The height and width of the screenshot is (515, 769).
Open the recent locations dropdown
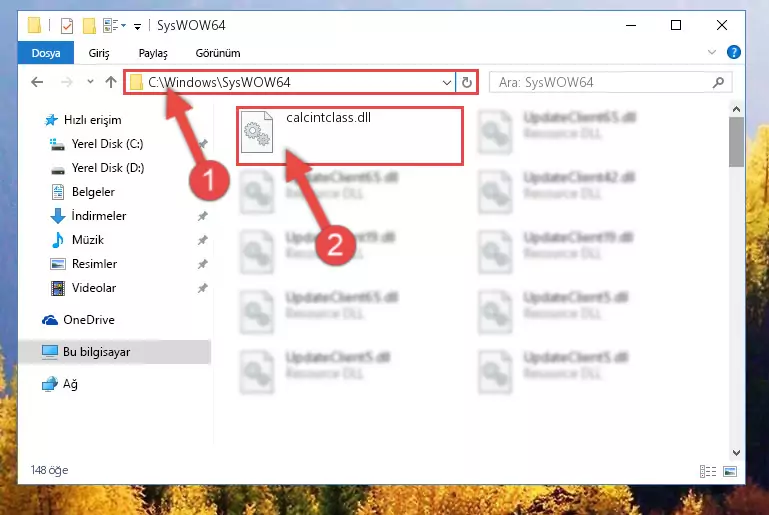pyautogui.click(x=90, y=82)
